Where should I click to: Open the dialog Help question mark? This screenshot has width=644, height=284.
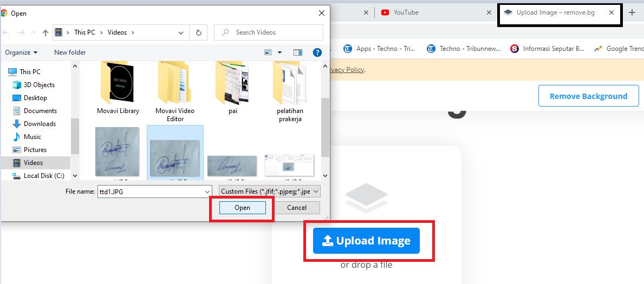(x=317, y=52)
